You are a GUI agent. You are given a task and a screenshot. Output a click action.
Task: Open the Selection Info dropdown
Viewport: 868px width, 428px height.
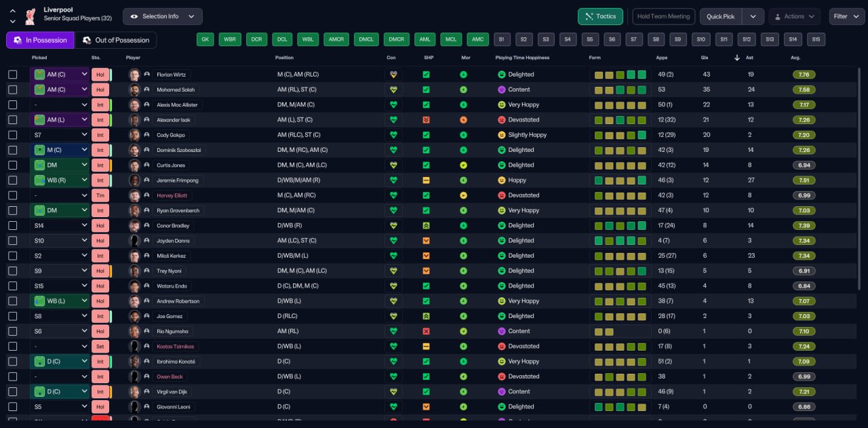coord(163,16)
